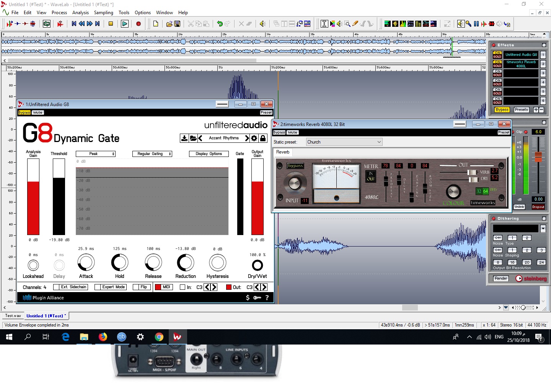Open the Sampling menu

click(104, 13)
